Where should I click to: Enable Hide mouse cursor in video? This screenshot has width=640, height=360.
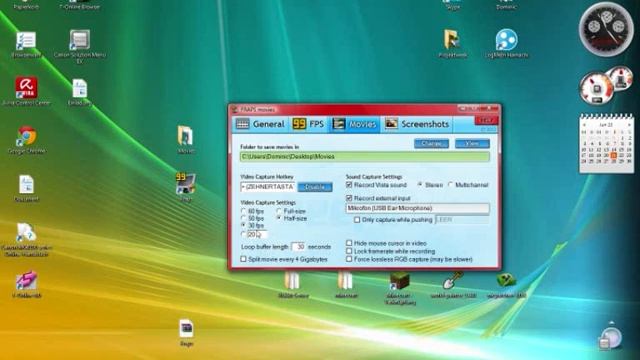[x=349, y=243]
